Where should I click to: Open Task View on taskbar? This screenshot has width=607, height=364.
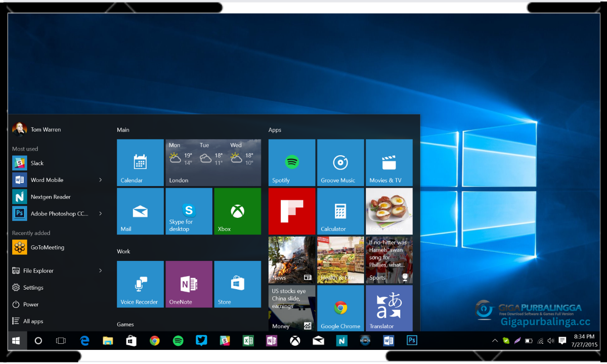tap(61, 341)
